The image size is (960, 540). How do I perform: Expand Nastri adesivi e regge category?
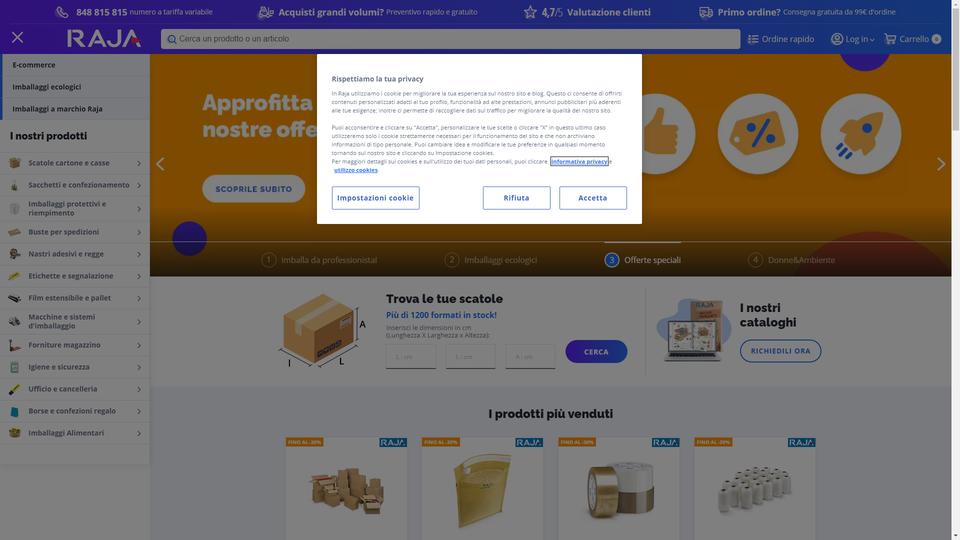75,254
